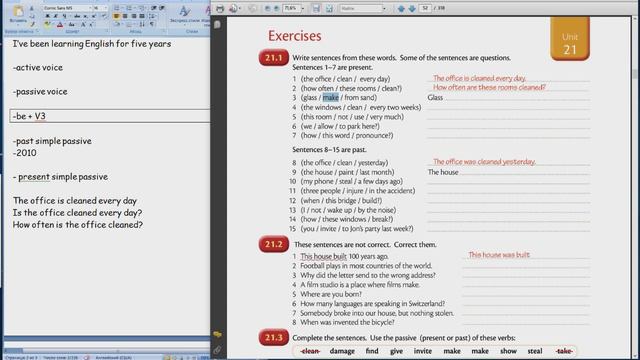Viewport: 640px width, 360px height.
Task: Click the Cut icon in clipboard group
Action: (x=32, y=8)
